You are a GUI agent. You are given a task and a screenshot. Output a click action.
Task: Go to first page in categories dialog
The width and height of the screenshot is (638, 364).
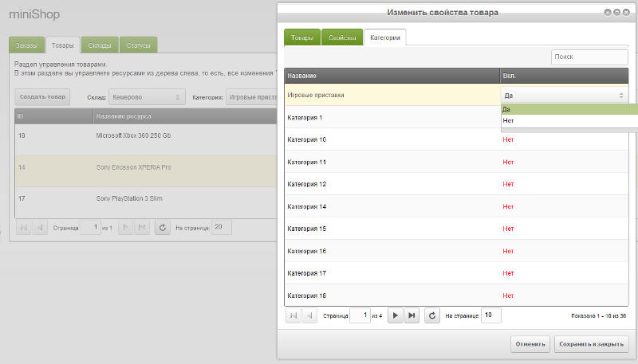point(293,315)
